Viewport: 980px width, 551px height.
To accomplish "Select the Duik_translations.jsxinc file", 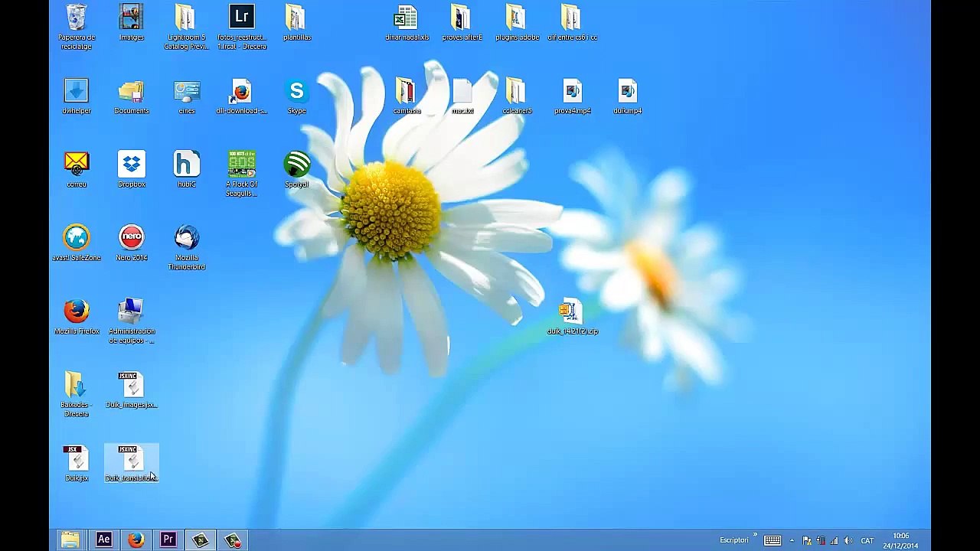I will (132, 463).
